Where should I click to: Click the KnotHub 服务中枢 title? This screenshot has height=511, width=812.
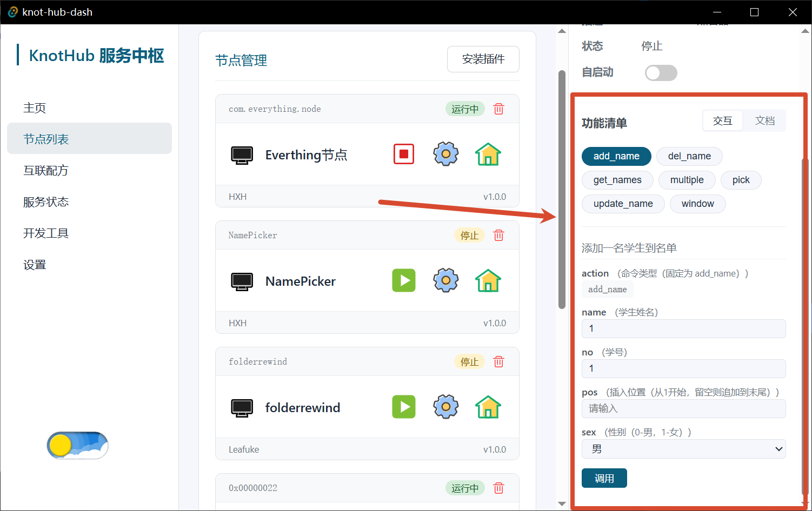96,56
